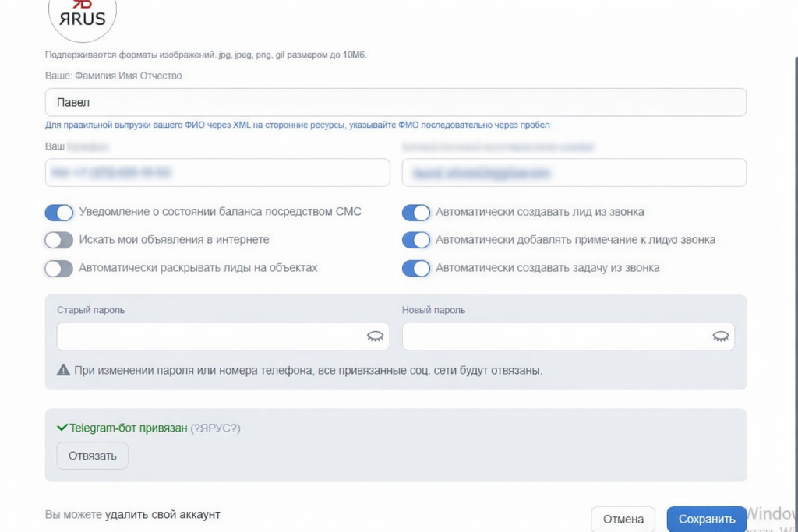798x532 pixels.
Task: Toggle Автоматически добавлять примечание к лиду
Action: point(416,241)
